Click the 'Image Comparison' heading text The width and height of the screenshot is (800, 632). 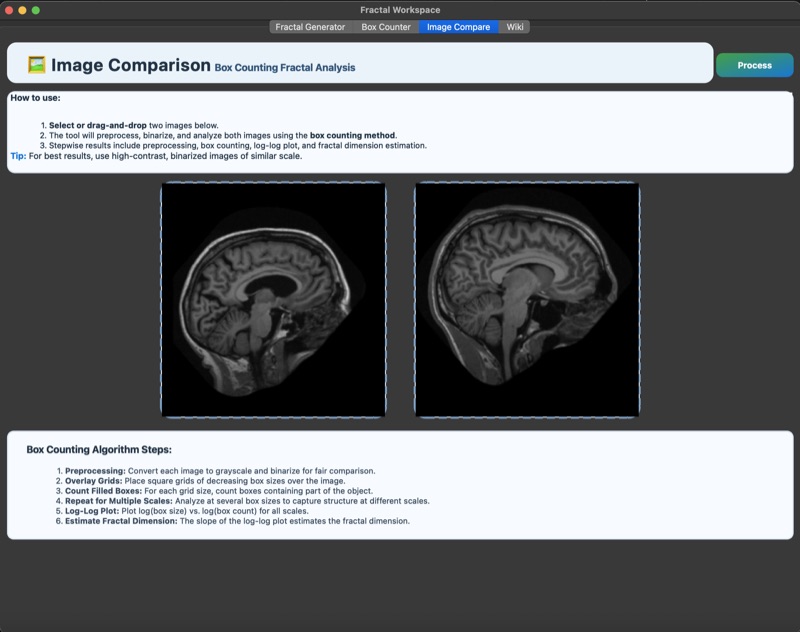(131, 65)
